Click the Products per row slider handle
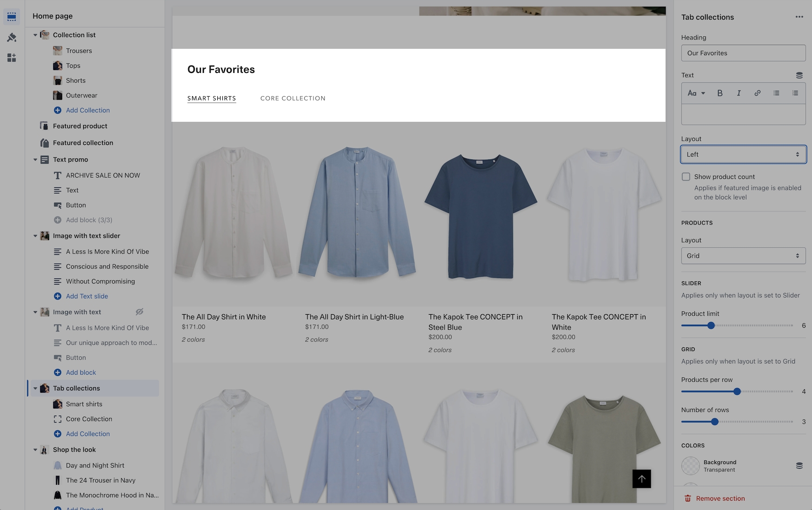812x510 pixels. [737, 391]
